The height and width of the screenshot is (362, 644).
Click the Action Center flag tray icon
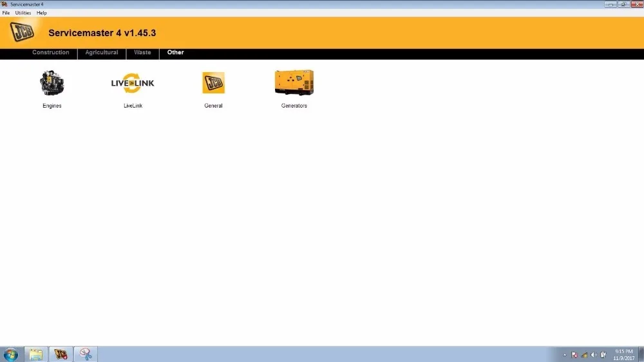point(574,355)
